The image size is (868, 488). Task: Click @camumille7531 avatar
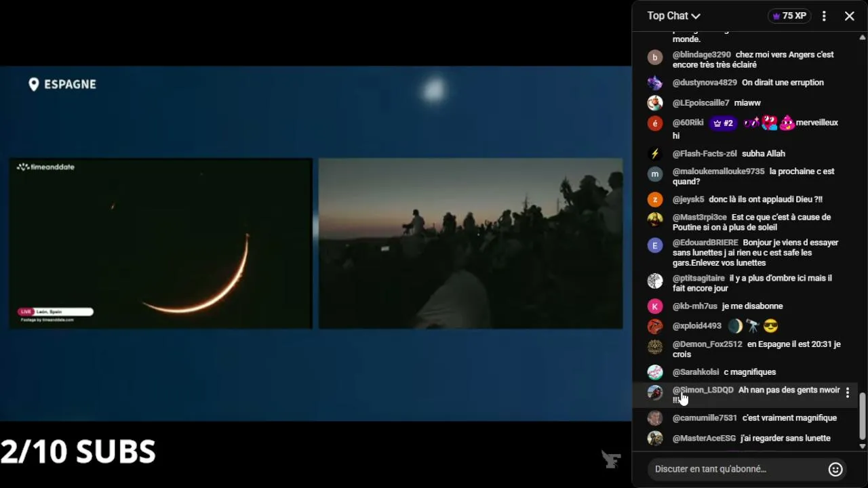[654, 418]
